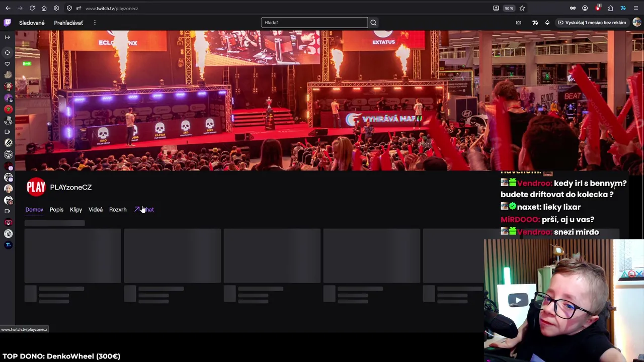
Task: Click the tracking protection shield icon
Action: click(x=69, y=8)
